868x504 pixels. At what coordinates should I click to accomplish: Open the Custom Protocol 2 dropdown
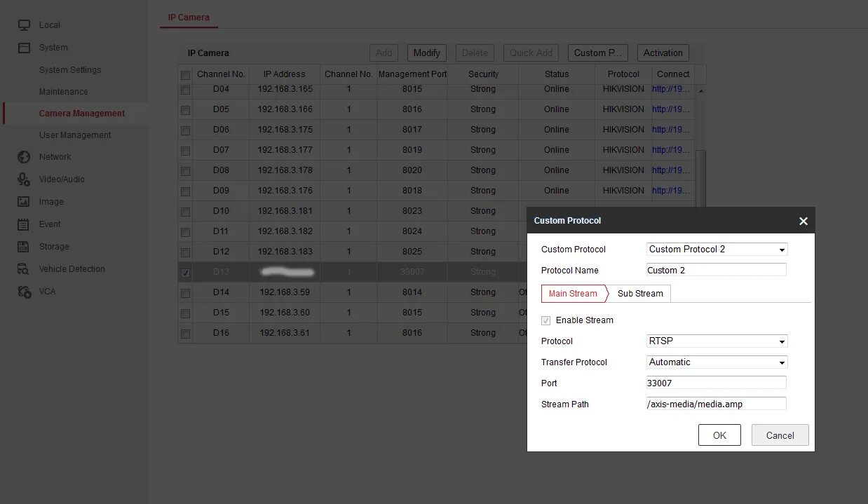[x=717, y=249]
